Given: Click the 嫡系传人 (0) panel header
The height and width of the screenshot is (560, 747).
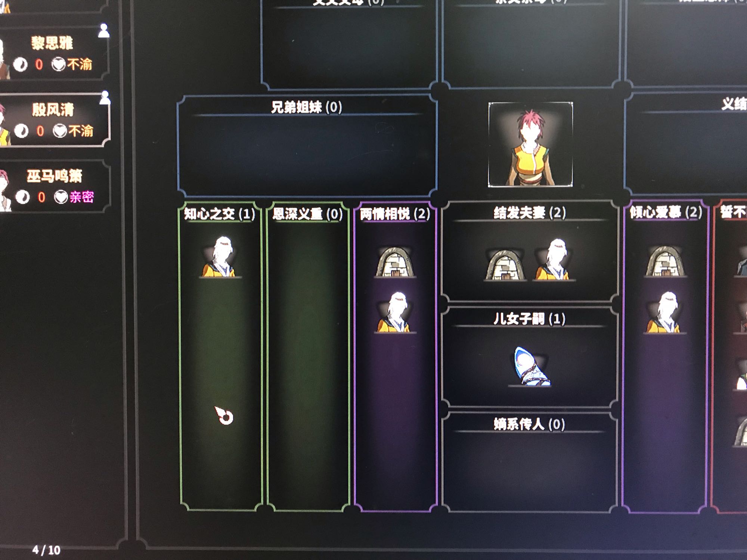Looking at the screenshot, I should click(x=529, y=424).
